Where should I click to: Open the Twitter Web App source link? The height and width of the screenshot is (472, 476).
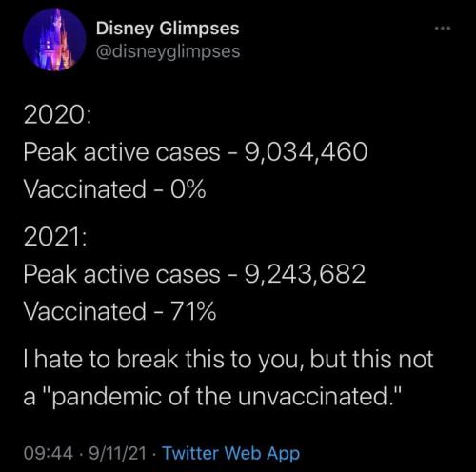click(x=231, y=453)
